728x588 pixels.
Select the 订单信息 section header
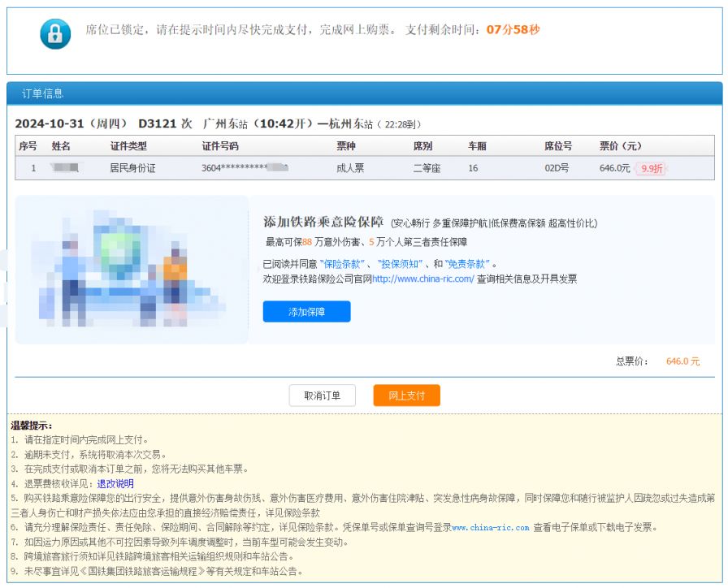click(x=42, y=93)
